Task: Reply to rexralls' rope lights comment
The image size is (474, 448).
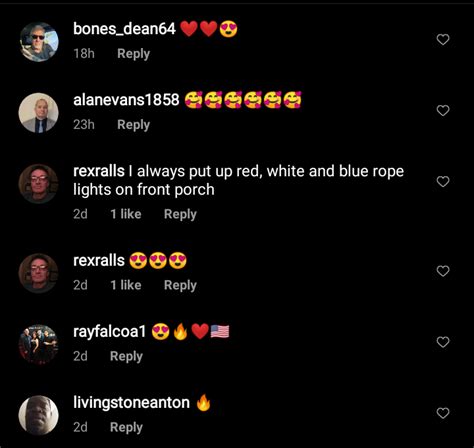Action: pos(180,214)
